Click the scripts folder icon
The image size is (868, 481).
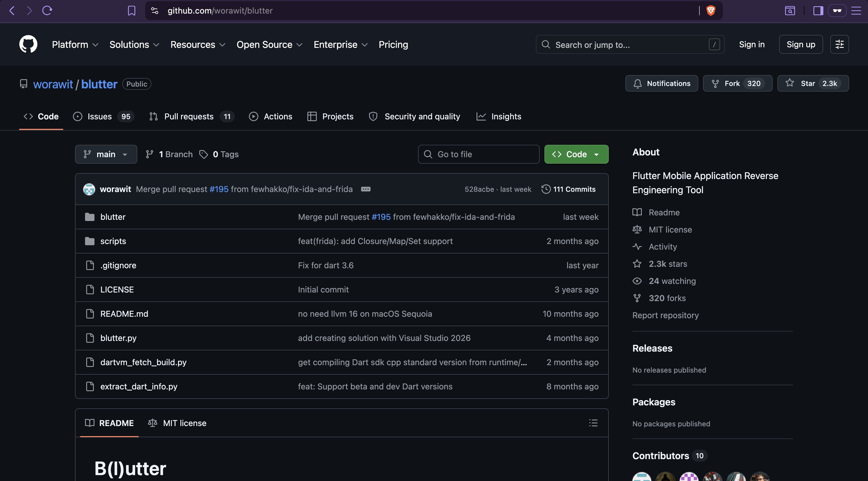[x=90, y=241]
